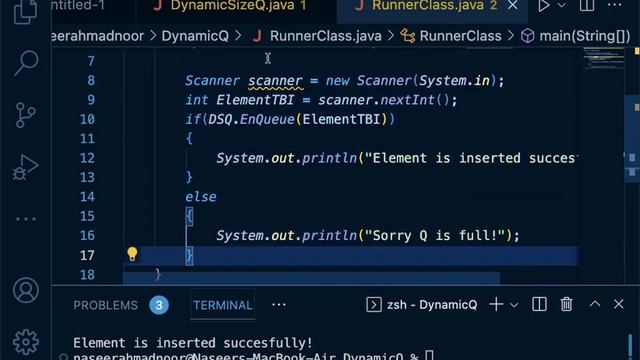This screenshot has width=640, height=360.
Task: Open the Explorer view in activity bar
Action: coord(25,11)
